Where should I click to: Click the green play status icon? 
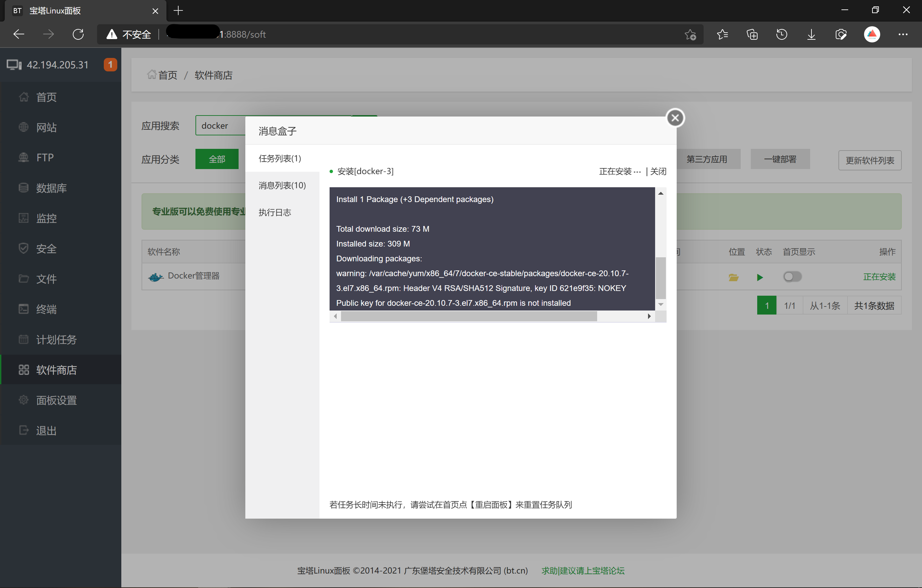[760, 277]
